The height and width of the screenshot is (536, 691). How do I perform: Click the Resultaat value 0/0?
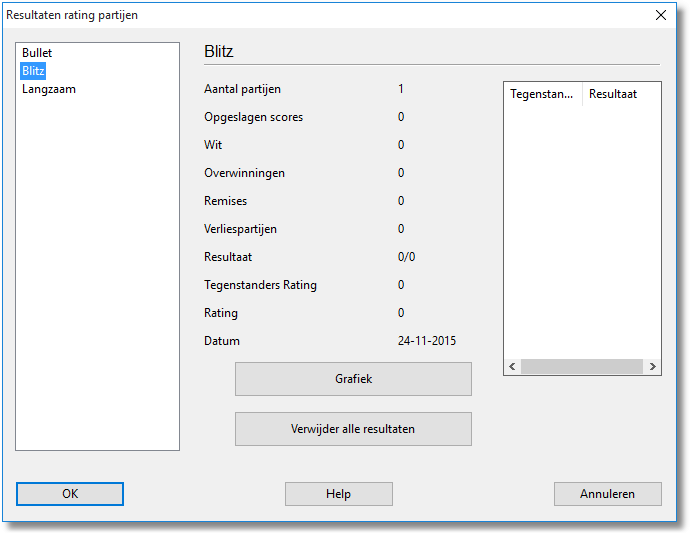click(406, 257)
